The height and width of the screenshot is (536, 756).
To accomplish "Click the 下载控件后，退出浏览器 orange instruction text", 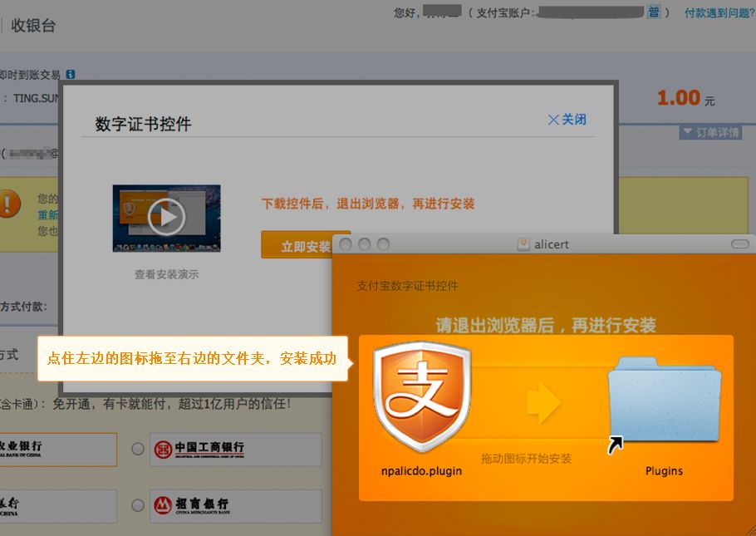I will pos(368,204).
